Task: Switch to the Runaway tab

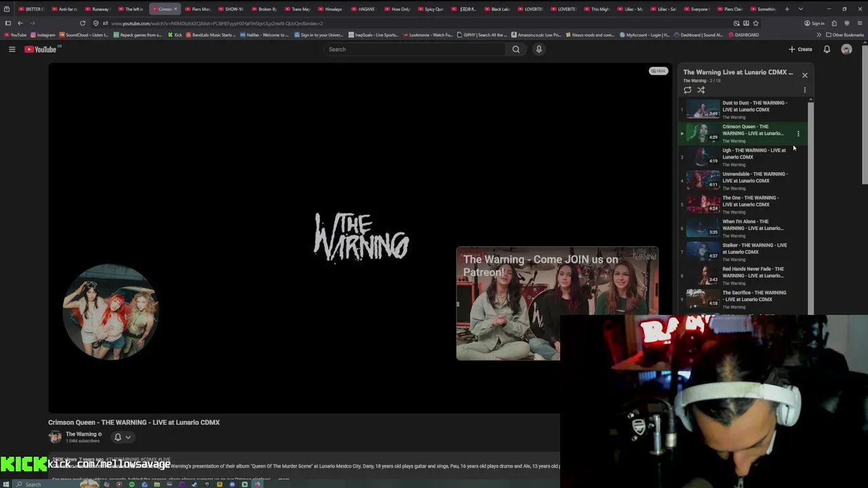Action: (100, 9)
